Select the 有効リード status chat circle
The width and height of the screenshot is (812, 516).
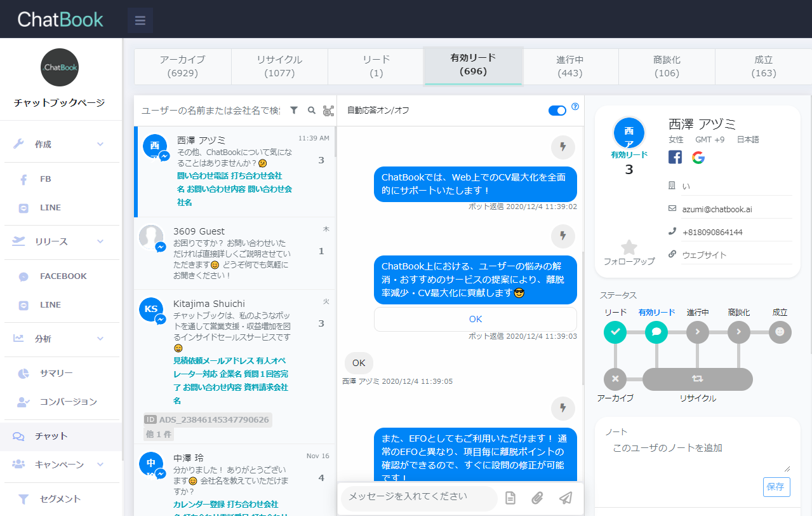point(656,332)
